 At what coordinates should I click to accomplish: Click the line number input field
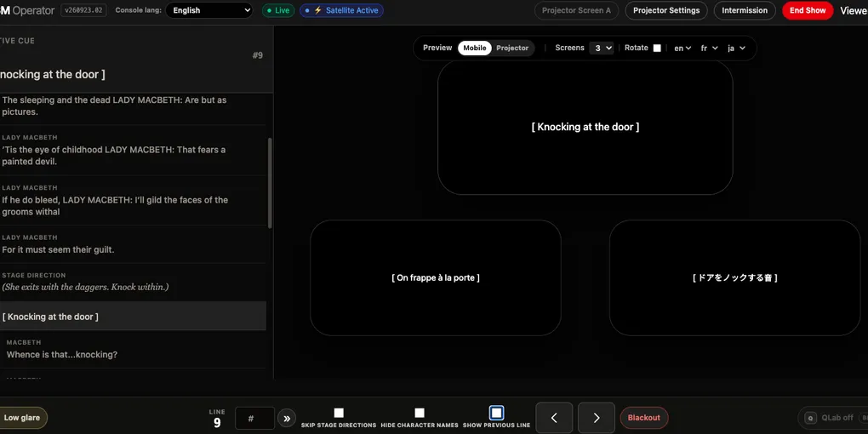point(254,419)
